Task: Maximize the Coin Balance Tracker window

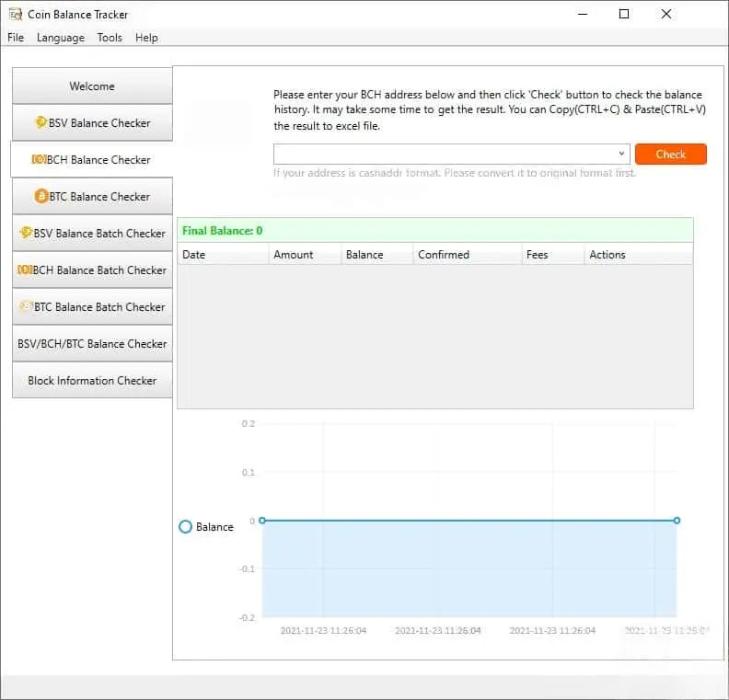Action: coord(624,14)
